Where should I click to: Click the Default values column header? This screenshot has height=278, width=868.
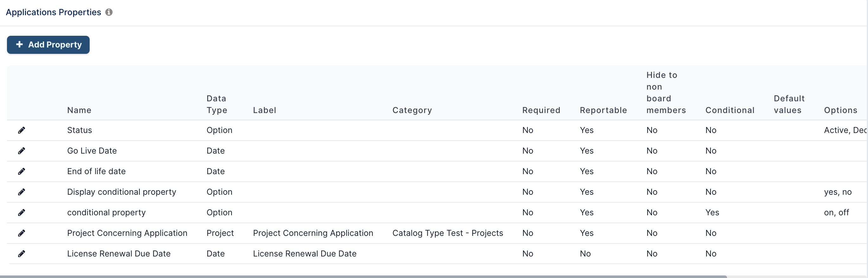(x=789, y=104)
